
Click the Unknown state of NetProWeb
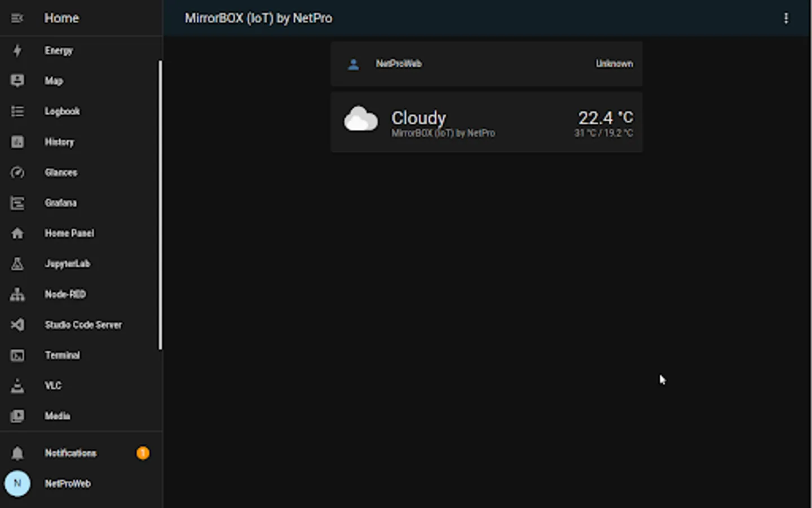click(614, 64)
